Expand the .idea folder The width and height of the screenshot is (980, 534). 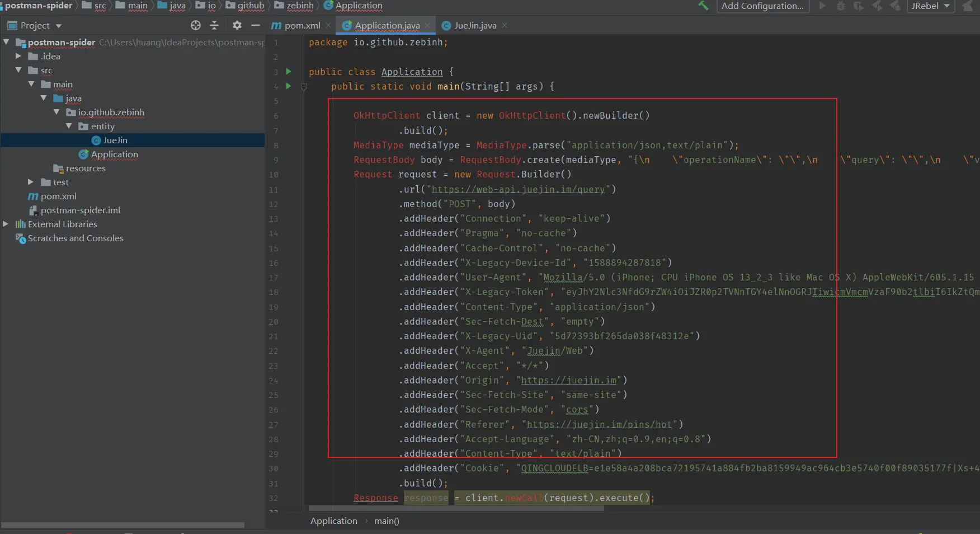[x=18, y=56]
